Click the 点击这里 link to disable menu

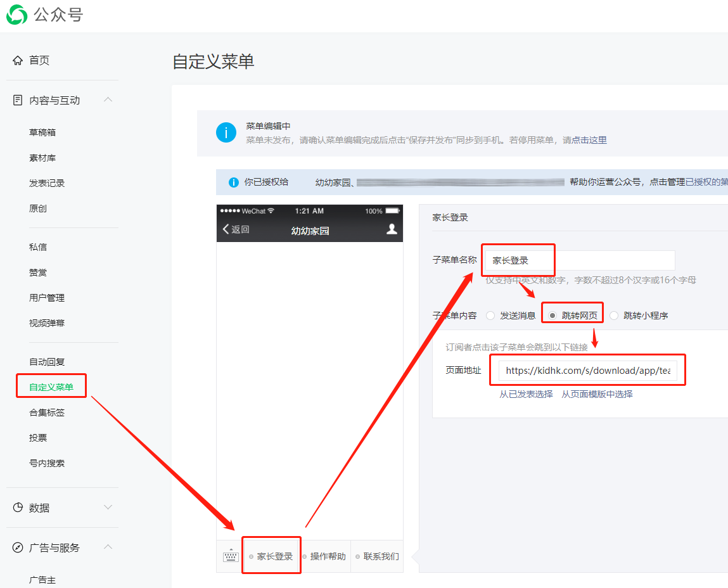[589, 140]
